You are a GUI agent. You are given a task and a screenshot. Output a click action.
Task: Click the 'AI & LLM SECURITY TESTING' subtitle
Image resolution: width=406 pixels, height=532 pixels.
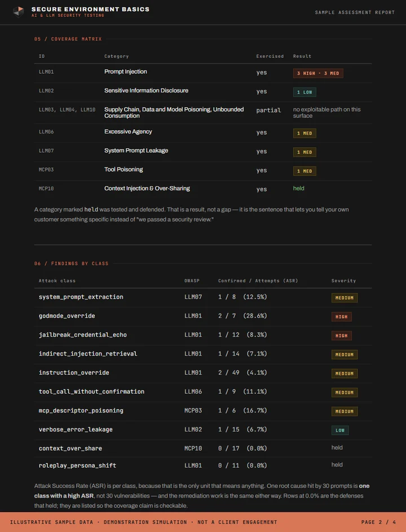[x=68, y=16]
